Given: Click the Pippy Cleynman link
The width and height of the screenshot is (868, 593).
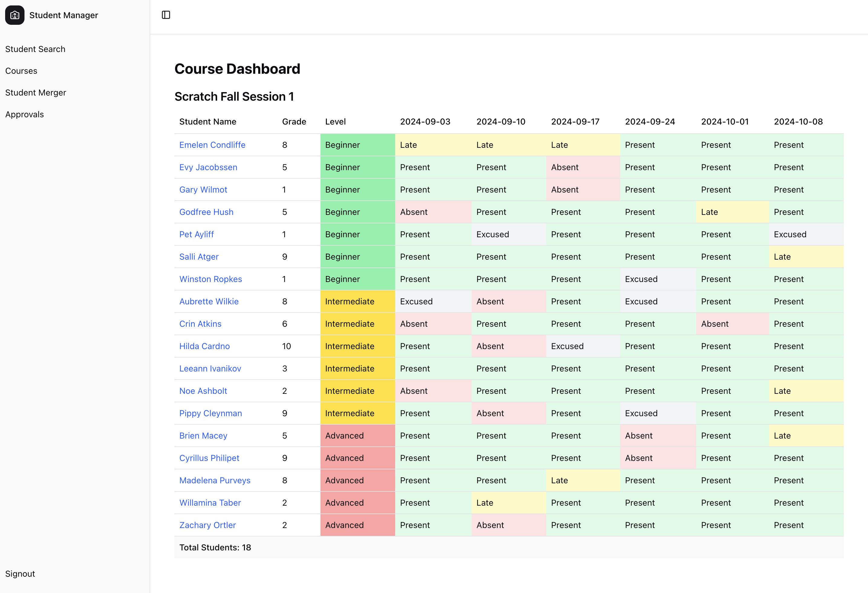Looking at the screenshot, I should (210, 413).
